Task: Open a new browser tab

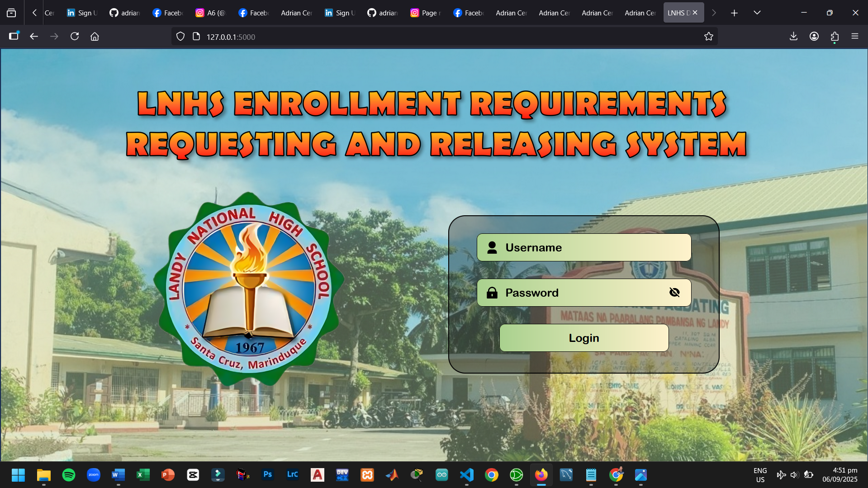Action: pyautogui.click(x=734, y=13)
